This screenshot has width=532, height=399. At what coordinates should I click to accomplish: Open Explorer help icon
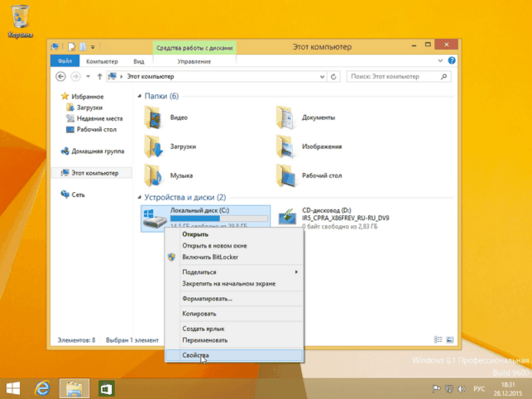[452, 60]
